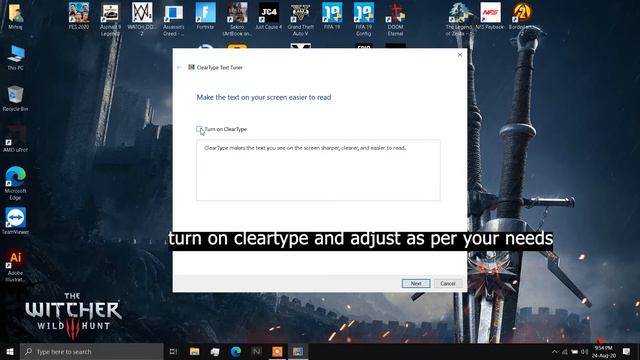This screenshot has width=640, height=360.
Task: Click the back arrow in ClearType Tuner
Action: click(179, 67)
